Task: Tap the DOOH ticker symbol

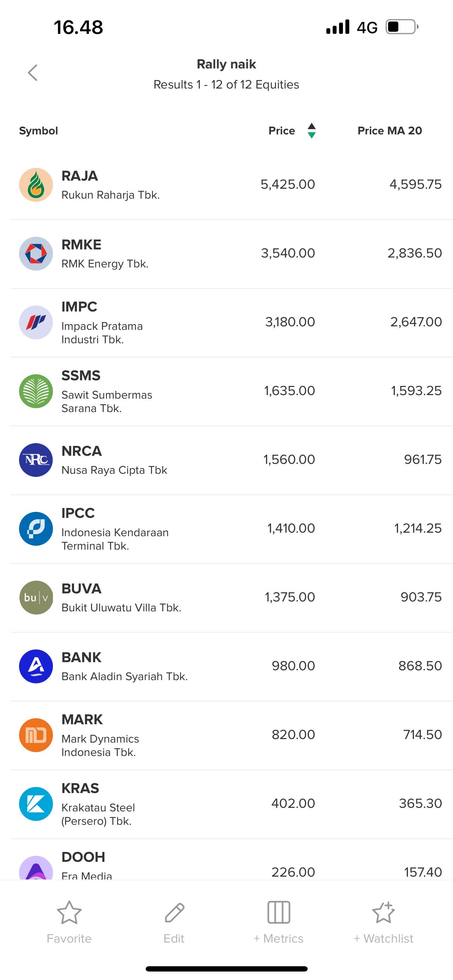Action: (x=83, y=857)
